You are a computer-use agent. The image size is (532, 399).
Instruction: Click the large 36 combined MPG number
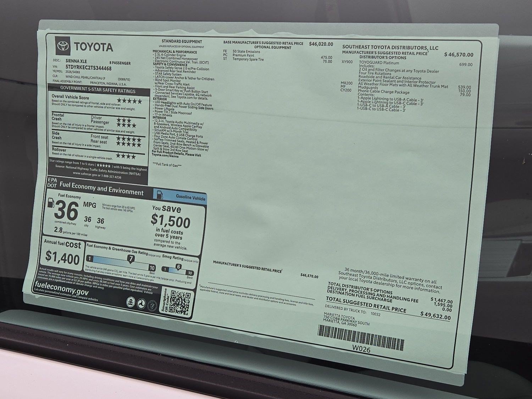66,211
